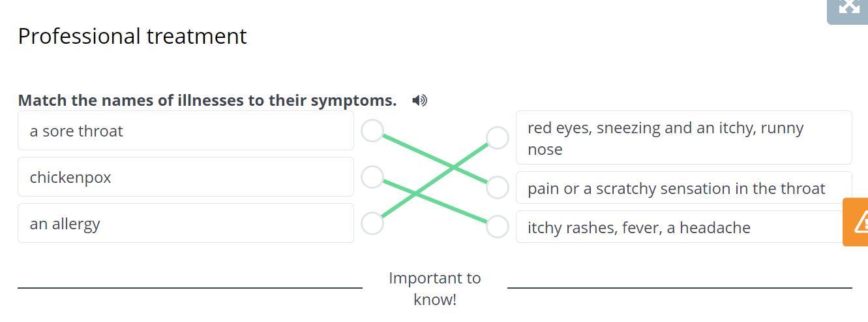
Task: Choose the 'pain or a scratchy sensation' symptom box
Action: coord(683,188)
